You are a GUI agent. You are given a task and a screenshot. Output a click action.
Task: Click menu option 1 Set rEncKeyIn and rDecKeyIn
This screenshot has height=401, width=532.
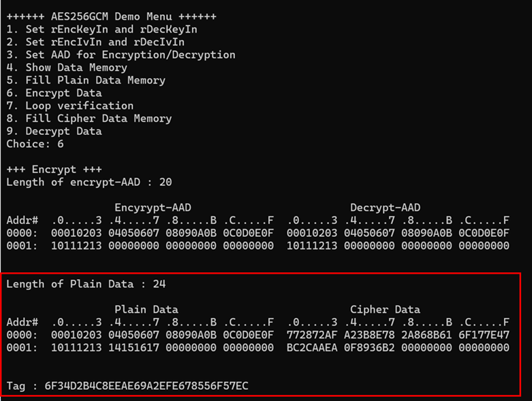coord(102,29)
